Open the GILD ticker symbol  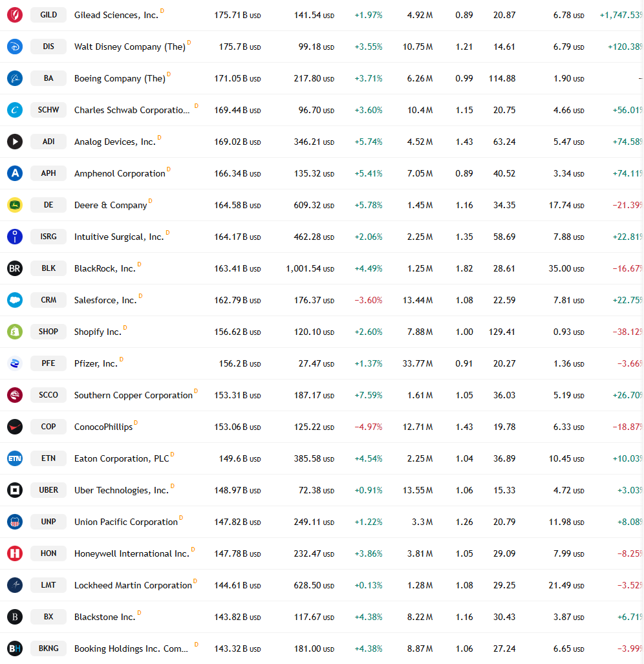point(48,15)
